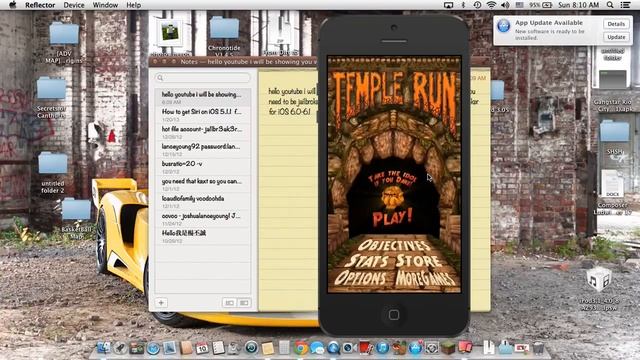Image resolution: width=640 pixels, height=360 pixels.
Task: Select the note starting with 'Hello' in Chinese
Action: point(202,236)
